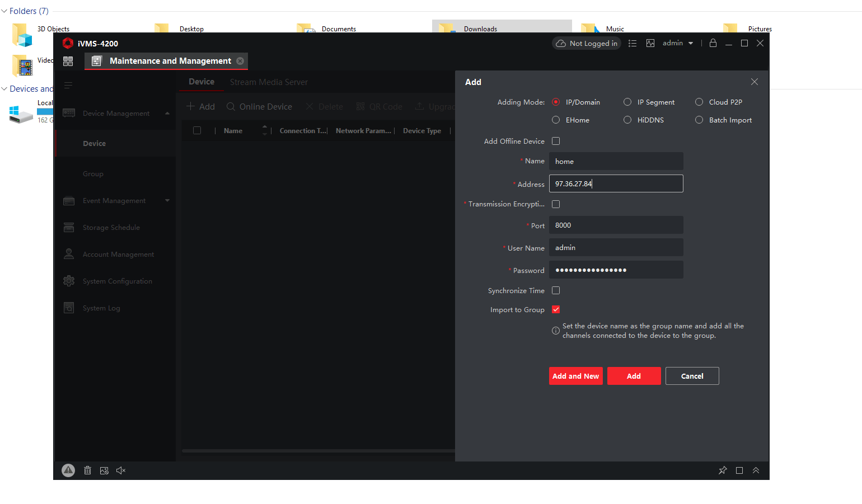Viewport: 862px width, 504px height.
Task: Select EHome adding mode
Action: [556, 120]
